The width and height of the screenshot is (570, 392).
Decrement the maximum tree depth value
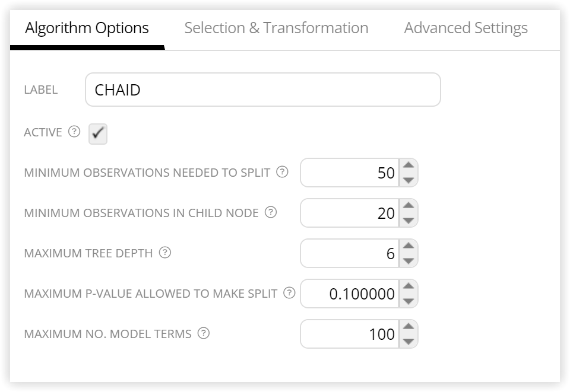tap(408, 260)
